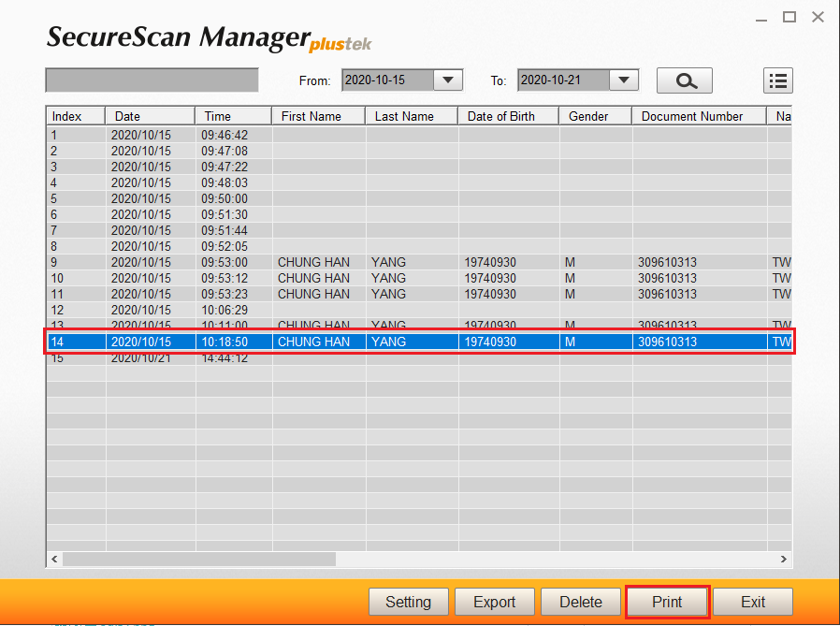The width and height of the screenshot is (840, 626).
Task: Click the search text input field
Action: 152,80
